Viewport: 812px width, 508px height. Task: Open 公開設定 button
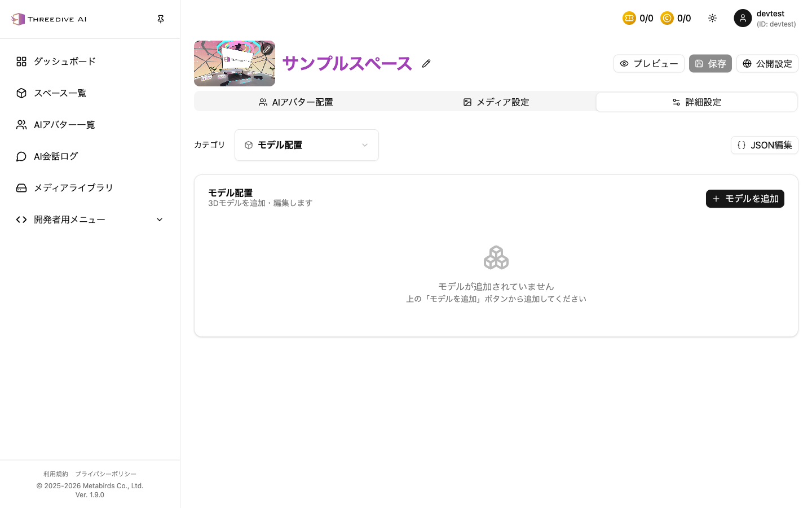767,64
